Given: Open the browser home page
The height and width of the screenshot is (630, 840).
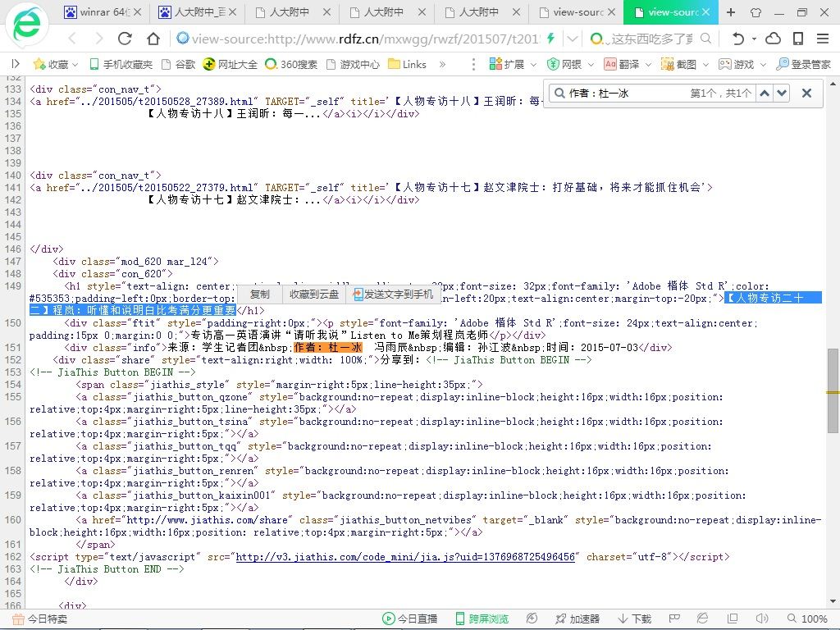Looking at the screenshot, I should (x=153, y=39).
